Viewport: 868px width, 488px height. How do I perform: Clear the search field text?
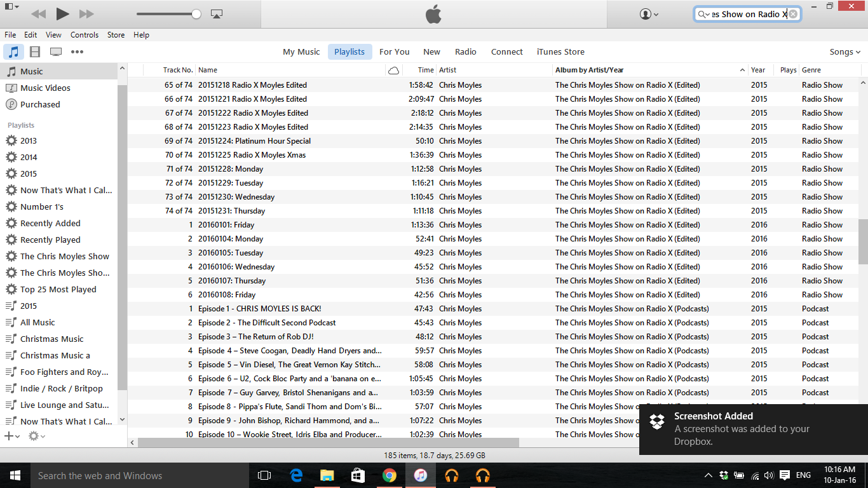point(793,14)
